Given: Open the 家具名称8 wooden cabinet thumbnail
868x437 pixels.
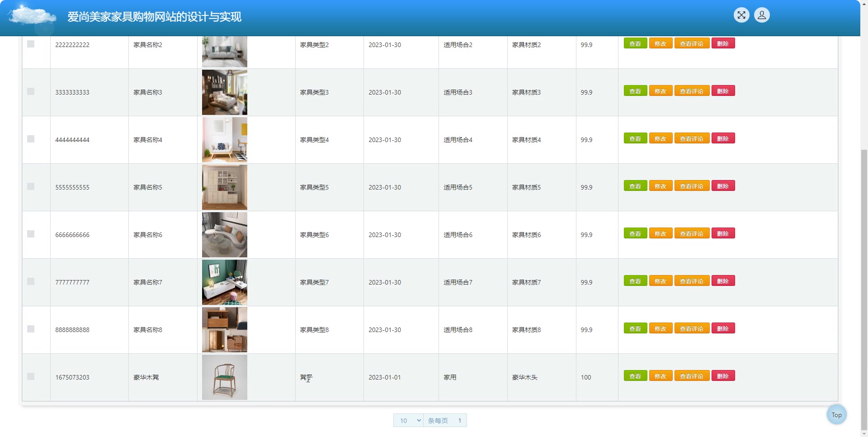Looking at the screenshot, I should pos(225,330).
